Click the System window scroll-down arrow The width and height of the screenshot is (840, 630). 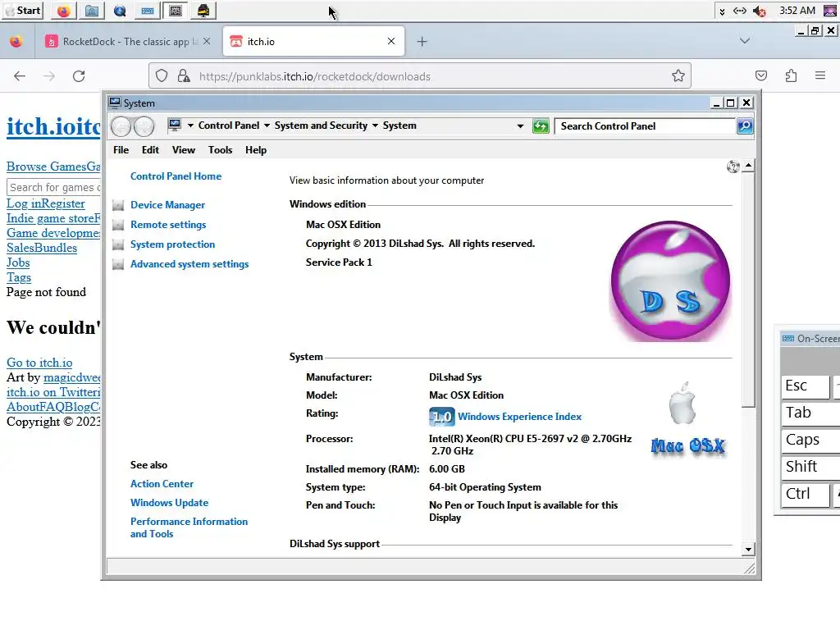coord(748,549)
